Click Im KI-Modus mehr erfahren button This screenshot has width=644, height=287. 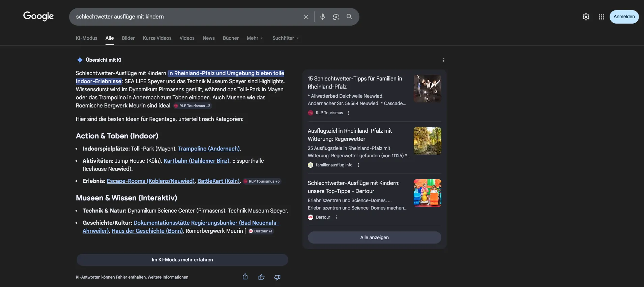point(182,260)
